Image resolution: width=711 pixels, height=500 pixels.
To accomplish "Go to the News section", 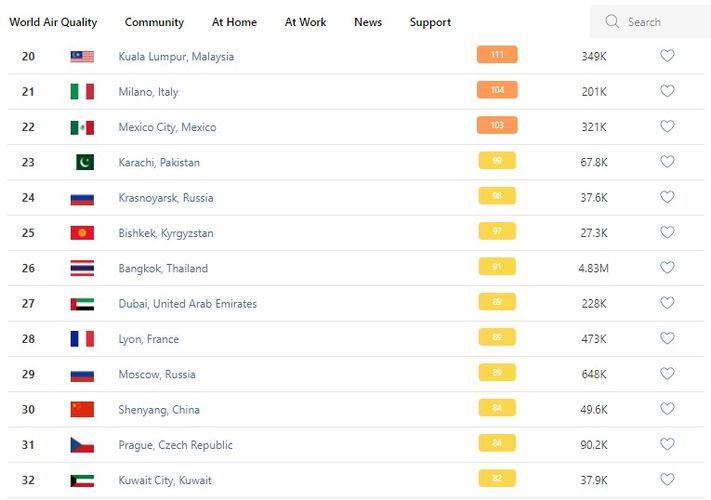I will click(x=368, y=22).
